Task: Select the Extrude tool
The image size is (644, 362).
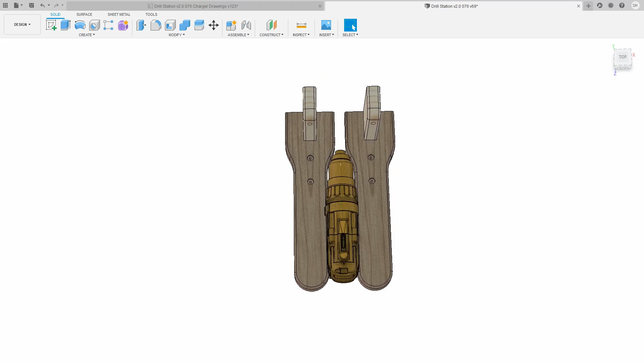Action: 65,25
